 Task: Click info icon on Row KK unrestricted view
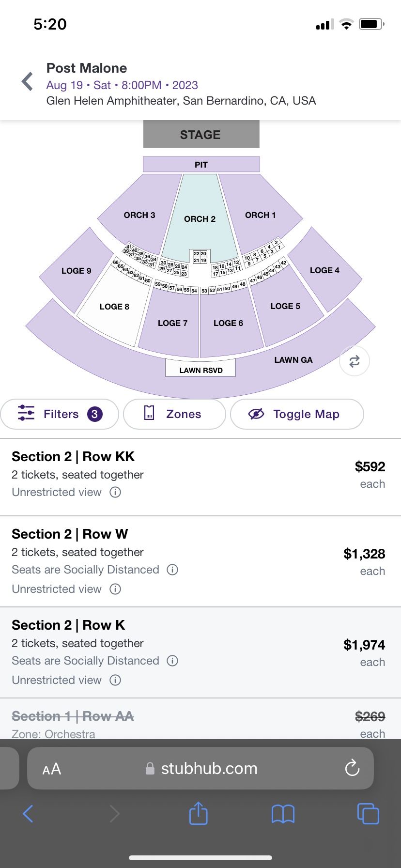pos(115,492)
